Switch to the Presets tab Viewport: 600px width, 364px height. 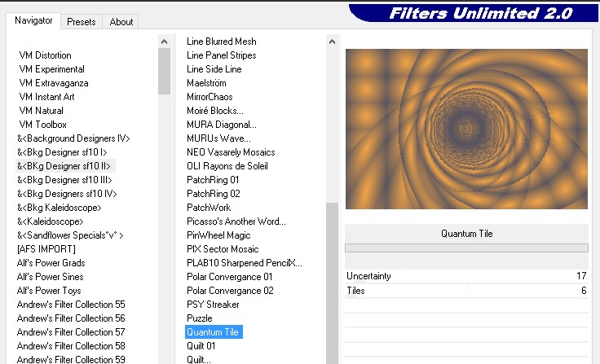coord(81,22)
